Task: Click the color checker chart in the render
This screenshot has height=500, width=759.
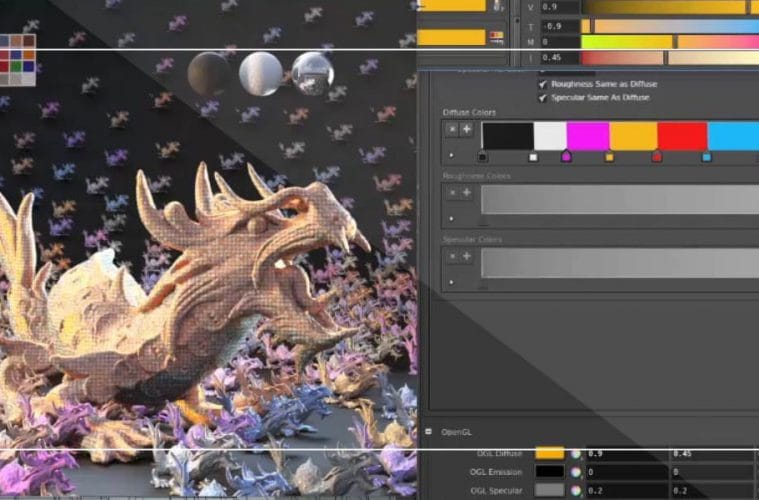Action: pos(18,59)
